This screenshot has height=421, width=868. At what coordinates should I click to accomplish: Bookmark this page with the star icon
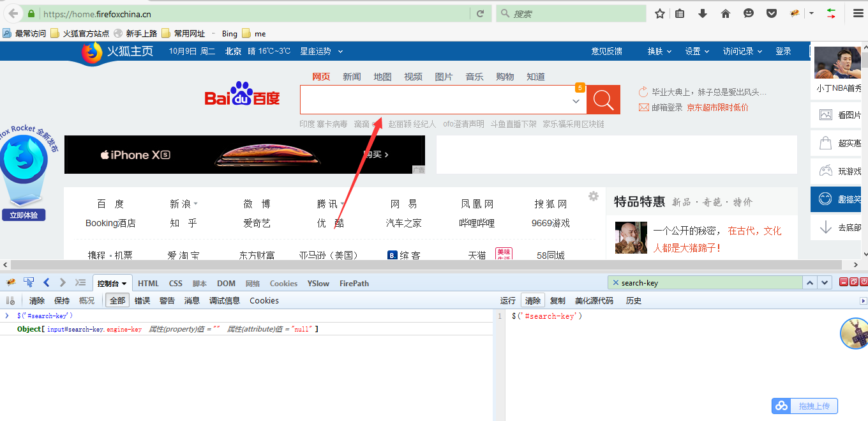tap(660, 13)
